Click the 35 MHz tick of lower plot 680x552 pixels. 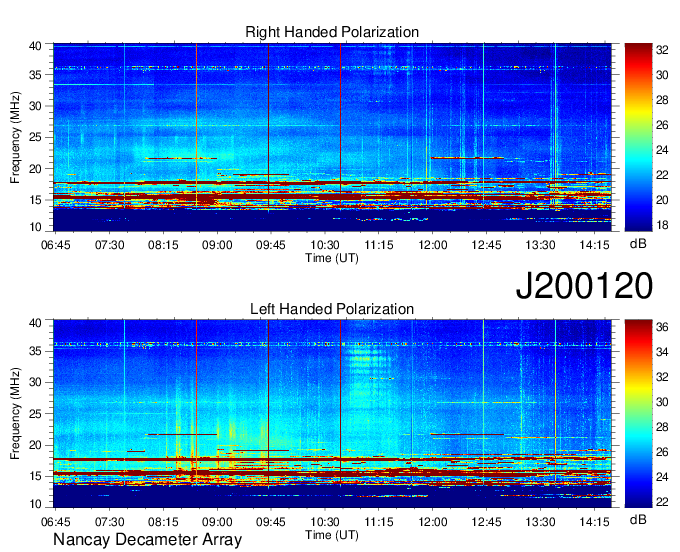[x=35, y=351]
